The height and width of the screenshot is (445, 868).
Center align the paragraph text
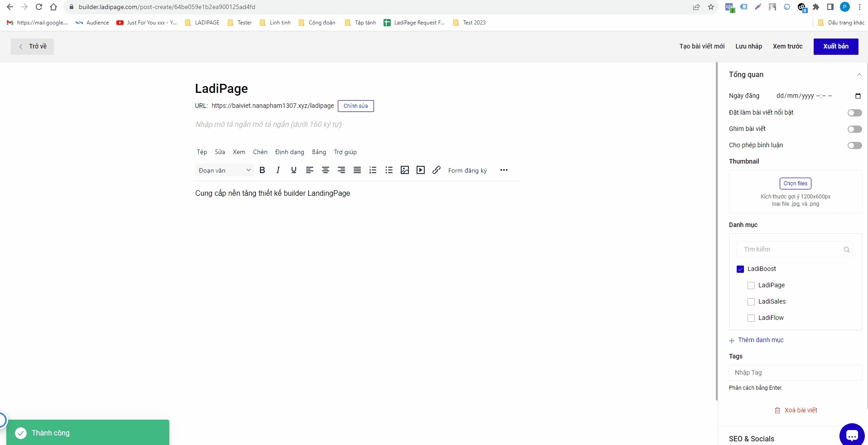(x=326, y=170)
